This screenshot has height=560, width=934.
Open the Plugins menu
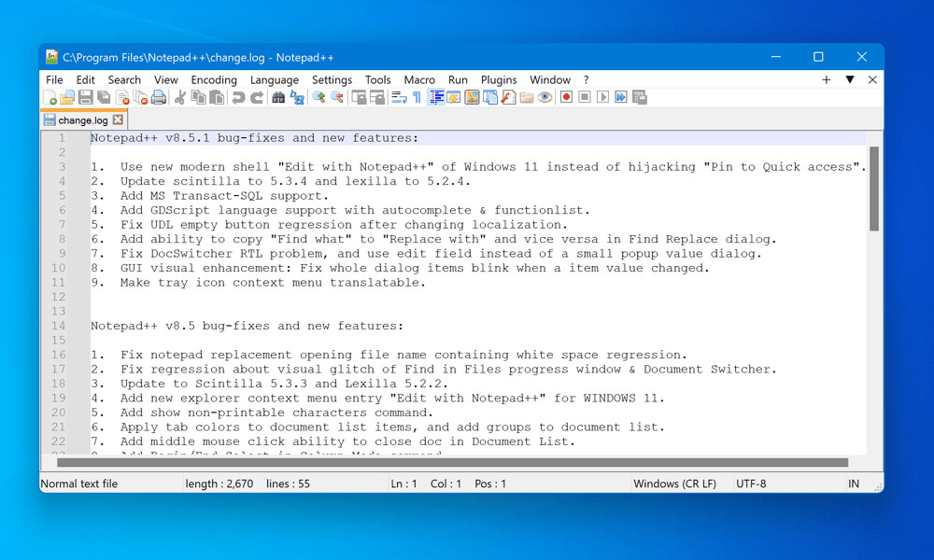pos(499,79)
